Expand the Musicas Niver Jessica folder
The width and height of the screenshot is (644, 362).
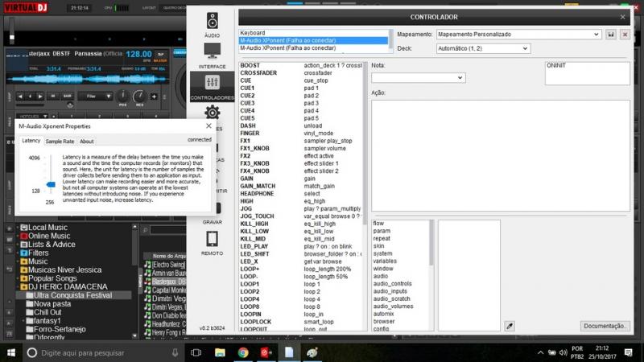click(x=18, y=270)
